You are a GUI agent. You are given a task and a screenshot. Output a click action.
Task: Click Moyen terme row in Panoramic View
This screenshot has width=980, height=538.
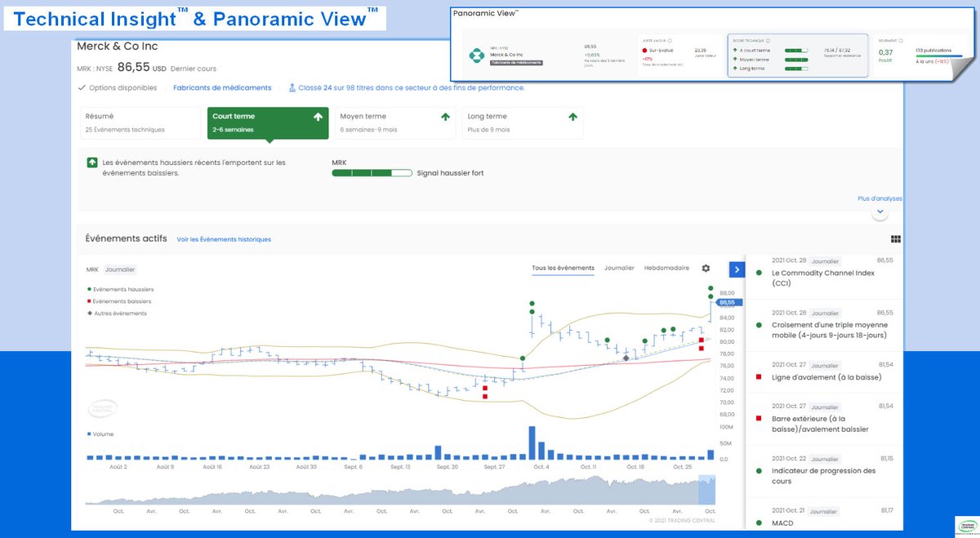pos(772,59)
